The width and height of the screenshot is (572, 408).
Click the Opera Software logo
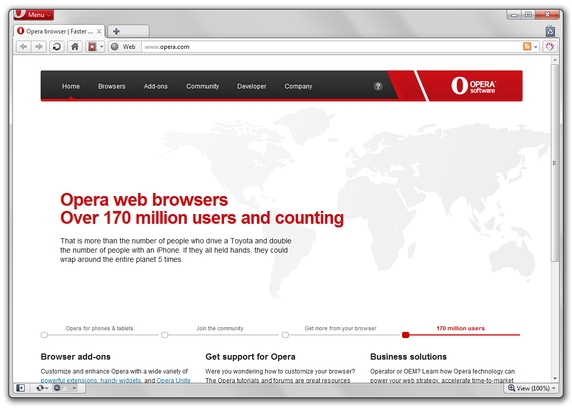pos(474,86)
